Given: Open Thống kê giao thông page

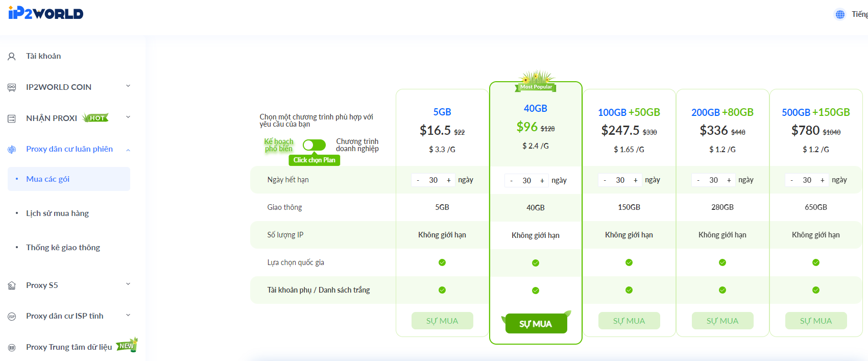Looking at the screenshot, I should (63, 248).
